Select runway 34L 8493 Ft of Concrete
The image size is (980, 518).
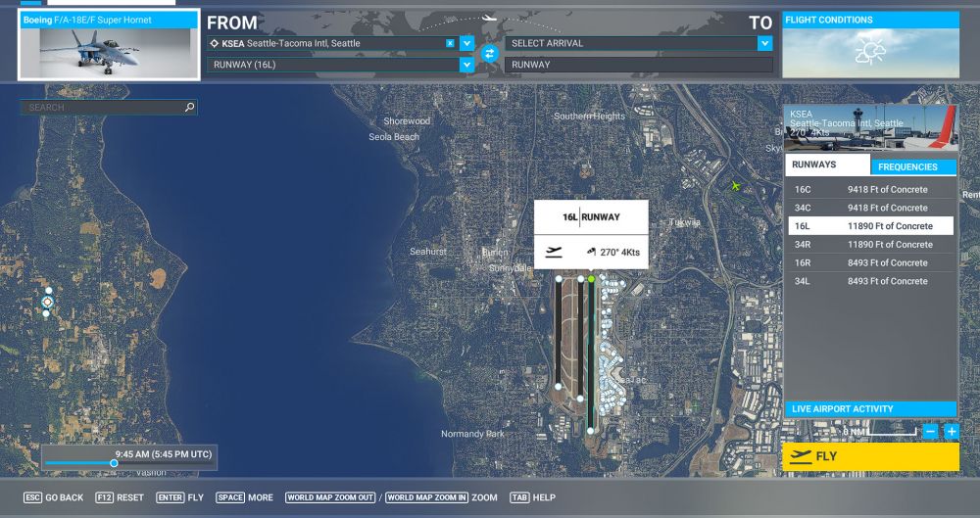(870, 281)
